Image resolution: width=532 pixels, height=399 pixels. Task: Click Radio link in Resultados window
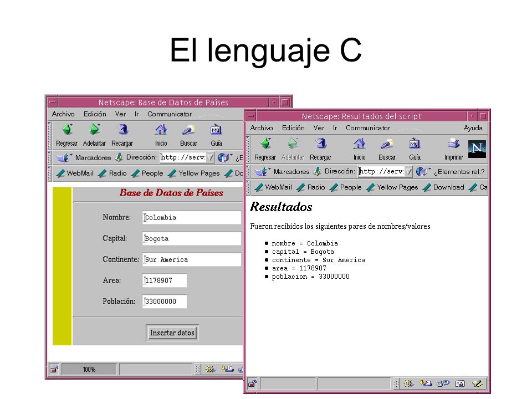click(311, 187)
